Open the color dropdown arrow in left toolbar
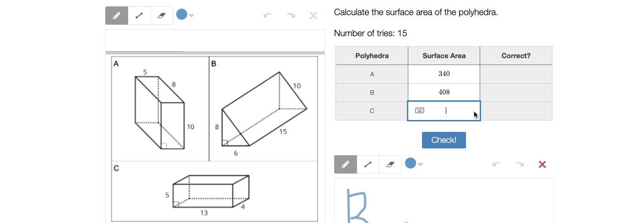Viewport: 644px width, 223px height. tap(192, 16)
